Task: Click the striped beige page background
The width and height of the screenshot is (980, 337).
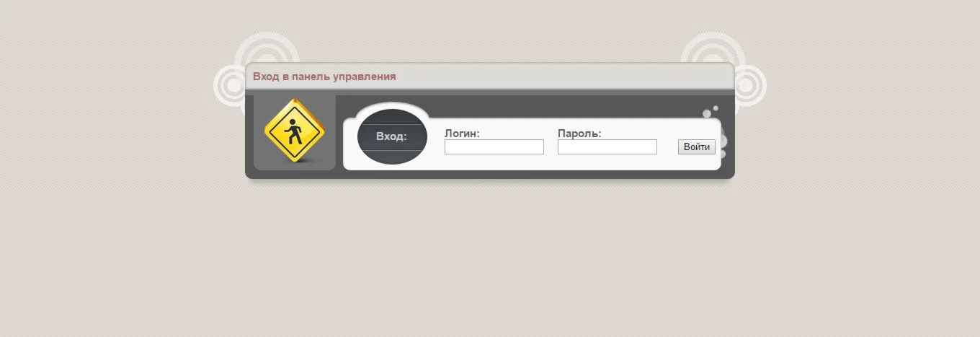Action: pos(490,260)
